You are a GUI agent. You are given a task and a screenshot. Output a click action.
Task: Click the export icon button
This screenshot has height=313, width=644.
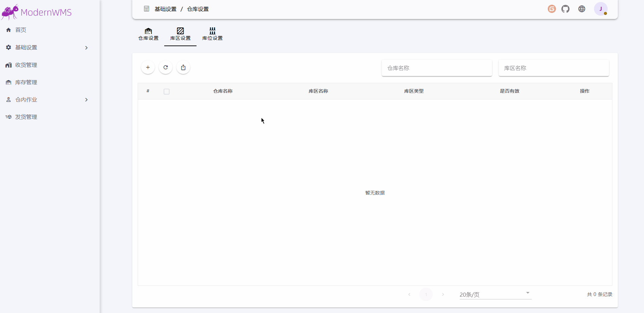(183, 67)
